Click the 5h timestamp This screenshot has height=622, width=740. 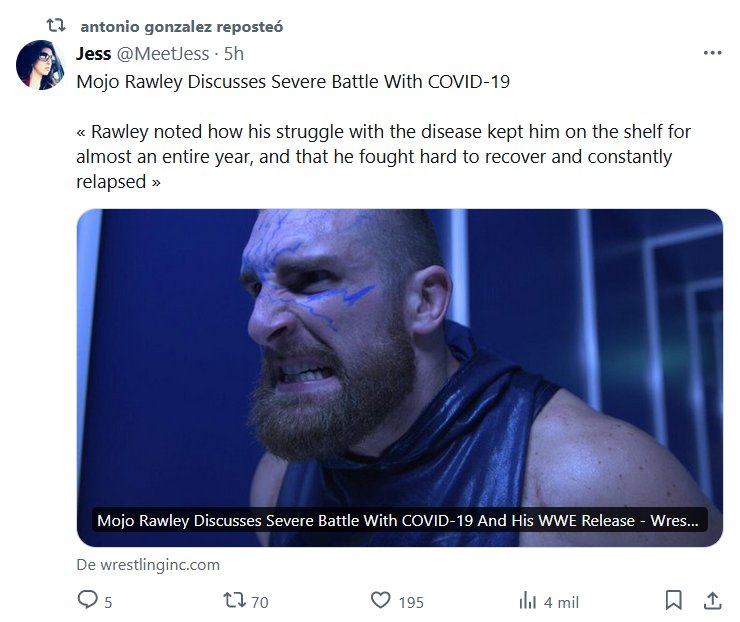[x=234, y=54]
